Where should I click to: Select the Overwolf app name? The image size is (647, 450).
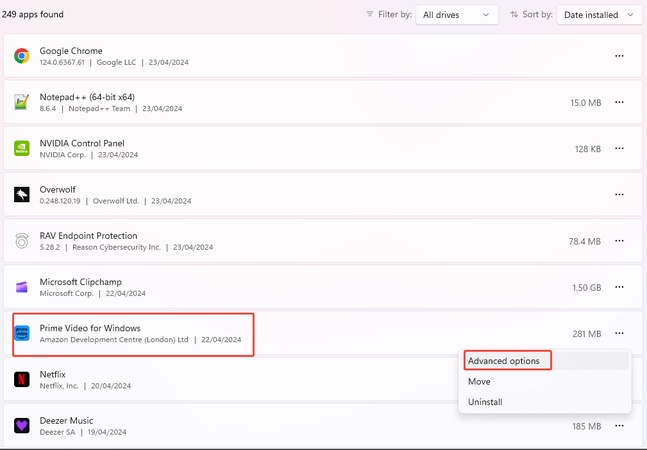57,189
